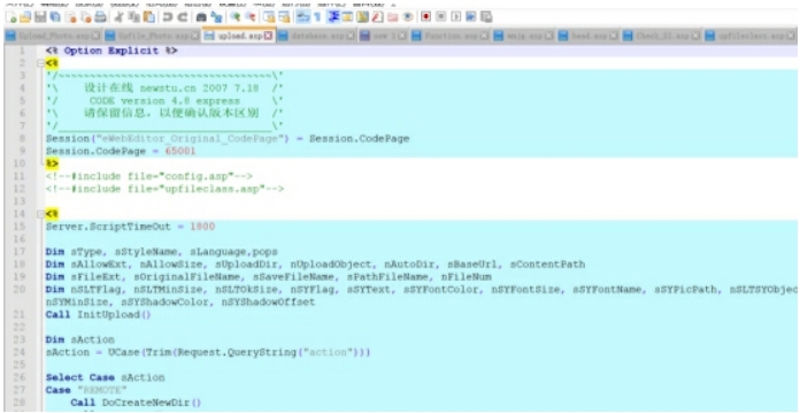
Task: Open a file via the folder icon
Action: pos(25,17)
